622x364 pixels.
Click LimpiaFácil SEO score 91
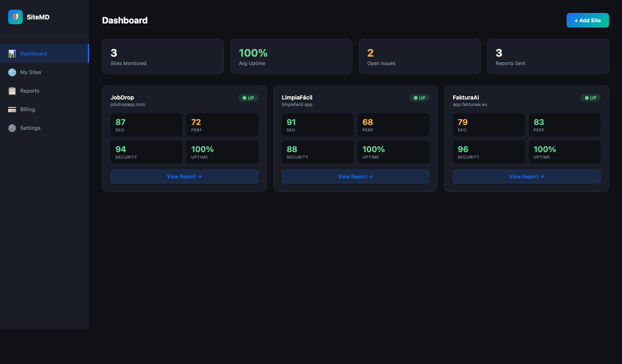(x=317, y=125)
